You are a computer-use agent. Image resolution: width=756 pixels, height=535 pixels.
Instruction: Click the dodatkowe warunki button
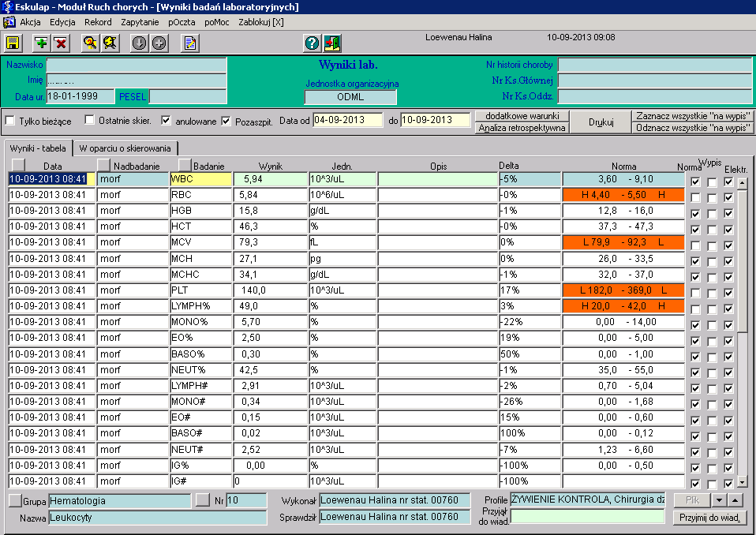tap(522, 116)
